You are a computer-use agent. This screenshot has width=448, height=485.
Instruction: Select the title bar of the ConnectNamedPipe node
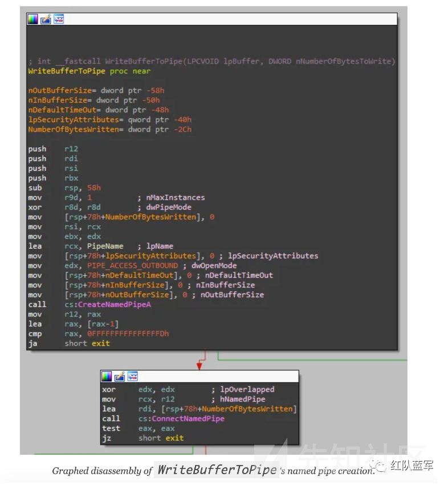tap(199, 377)
